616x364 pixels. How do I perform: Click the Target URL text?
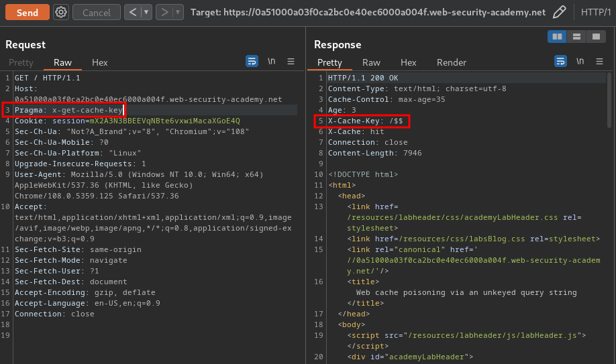368,13
